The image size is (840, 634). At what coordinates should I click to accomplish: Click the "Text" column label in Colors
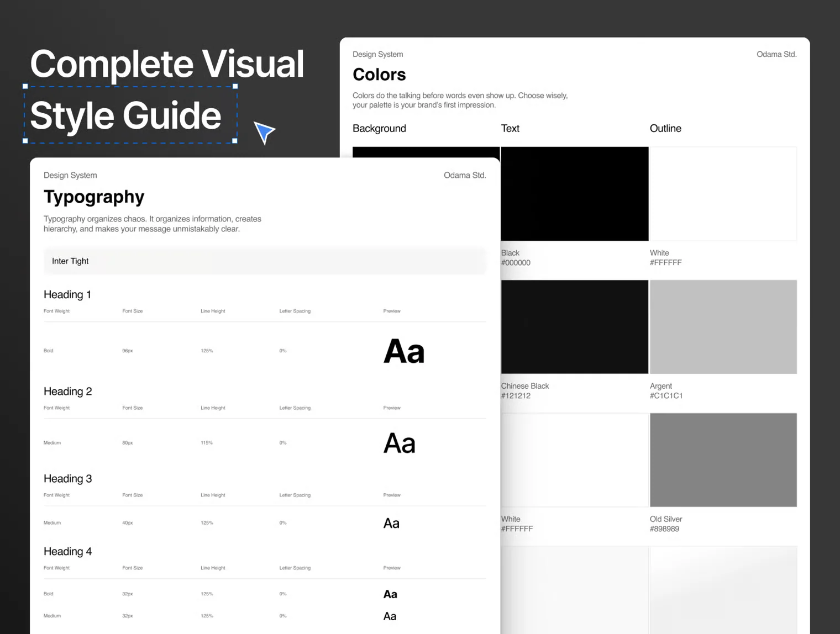click(x=510, y=128)
